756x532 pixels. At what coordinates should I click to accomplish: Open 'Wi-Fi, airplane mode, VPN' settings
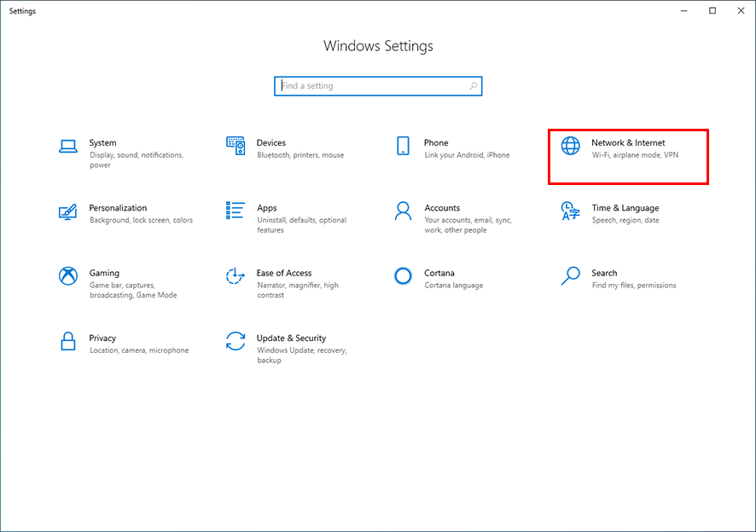click(x=636, y=156)
